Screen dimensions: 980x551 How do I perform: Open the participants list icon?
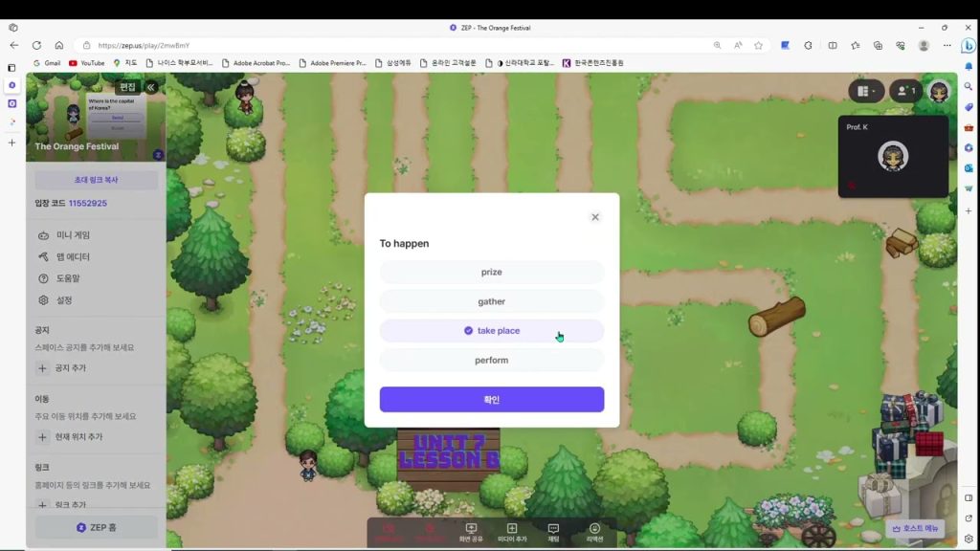point(905,91)
